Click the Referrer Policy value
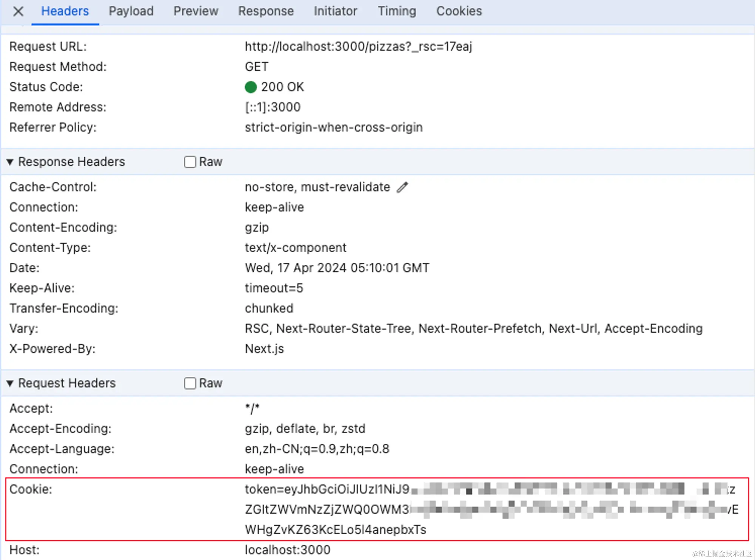Screen dimensions: 755x560 point(333,127)
